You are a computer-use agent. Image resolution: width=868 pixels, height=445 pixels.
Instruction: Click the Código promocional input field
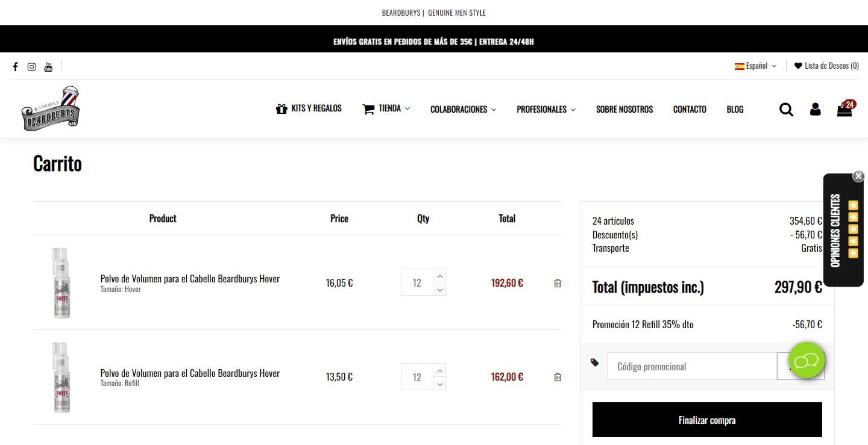(691, 366)
